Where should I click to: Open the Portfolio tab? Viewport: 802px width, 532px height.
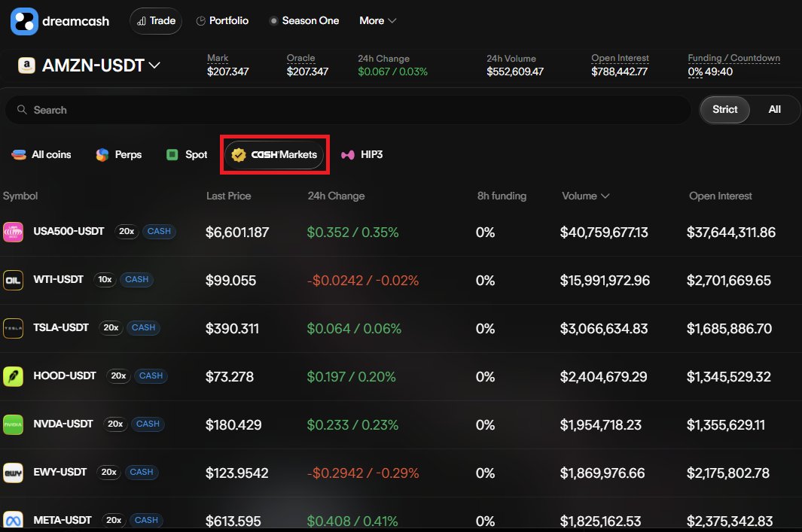tap(222, 21)
